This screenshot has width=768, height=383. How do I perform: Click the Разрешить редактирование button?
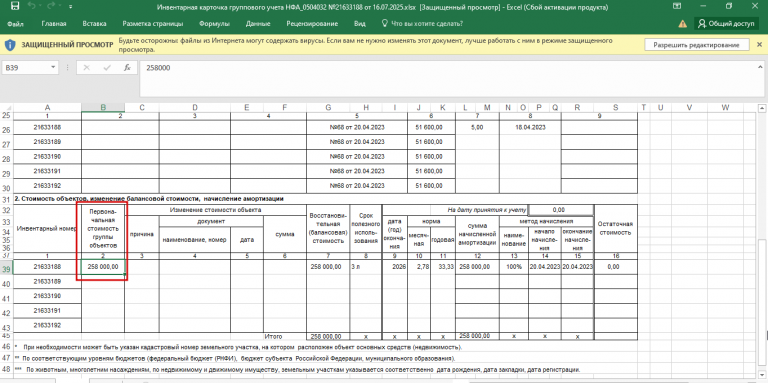pyautogui.click(x=698, y=45)
